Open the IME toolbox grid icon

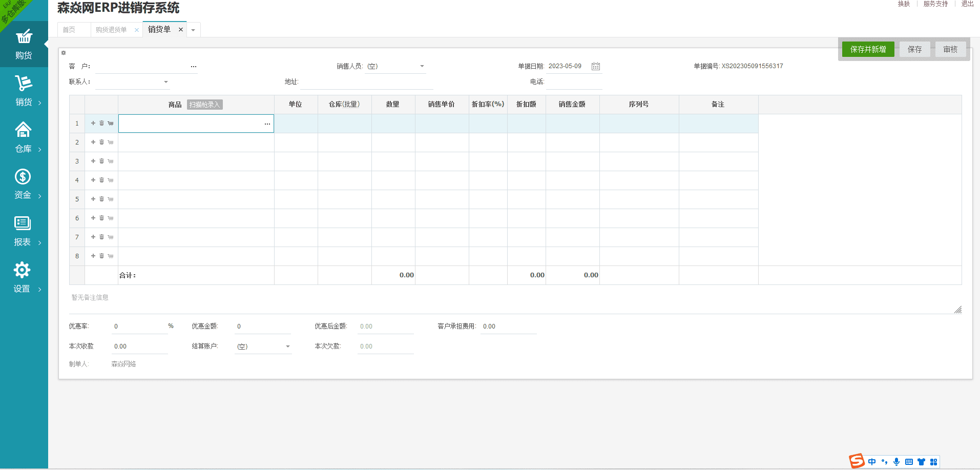coord(933,462)
